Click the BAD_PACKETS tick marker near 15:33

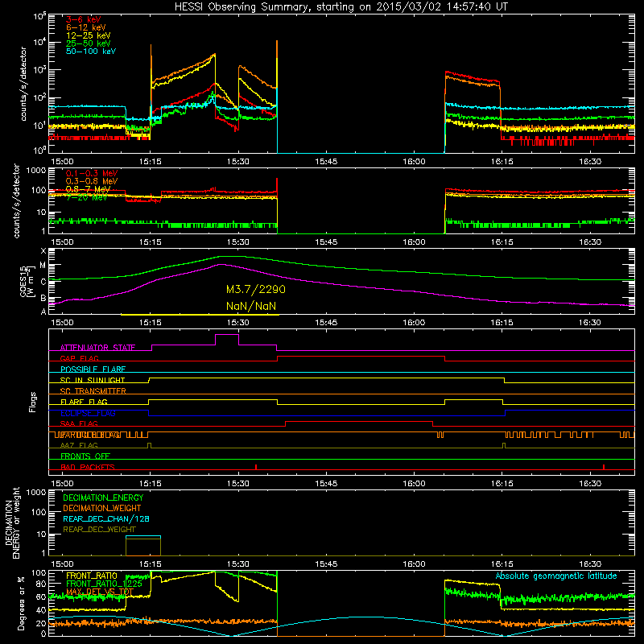pos(256,467)
